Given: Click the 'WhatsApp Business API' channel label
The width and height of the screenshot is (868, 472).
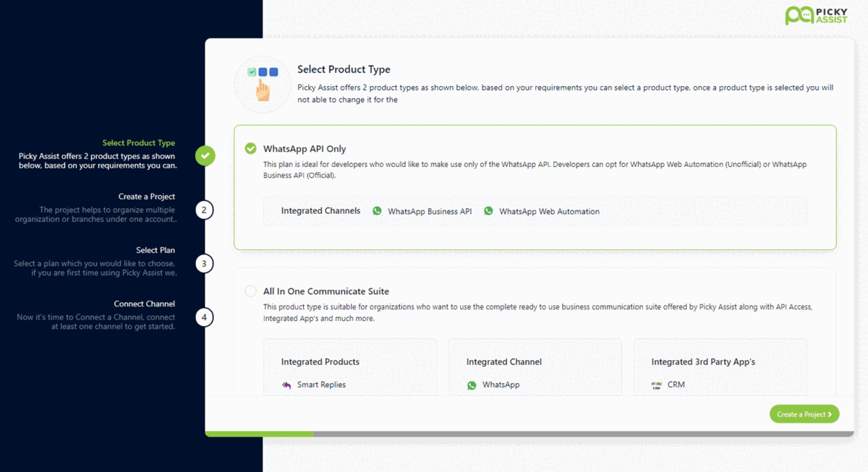Looking at the screenshot, I should [x=430, y=212].
